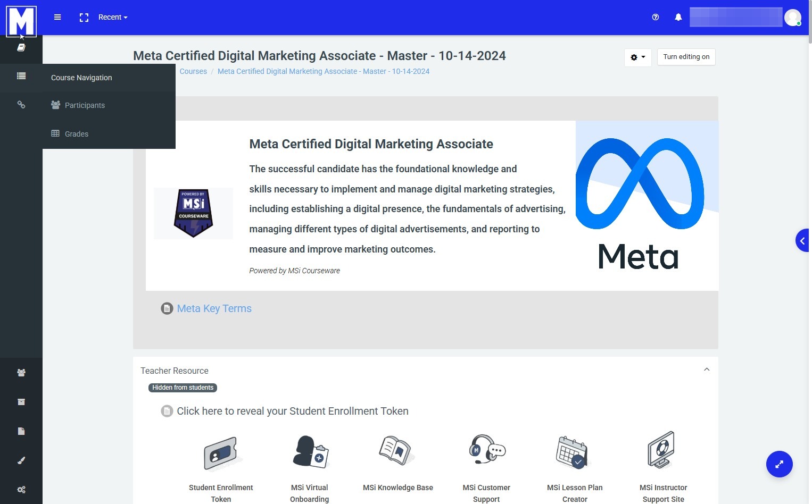Open MSi Lesson Plan Creator calendar icon

tap(572, 452)
